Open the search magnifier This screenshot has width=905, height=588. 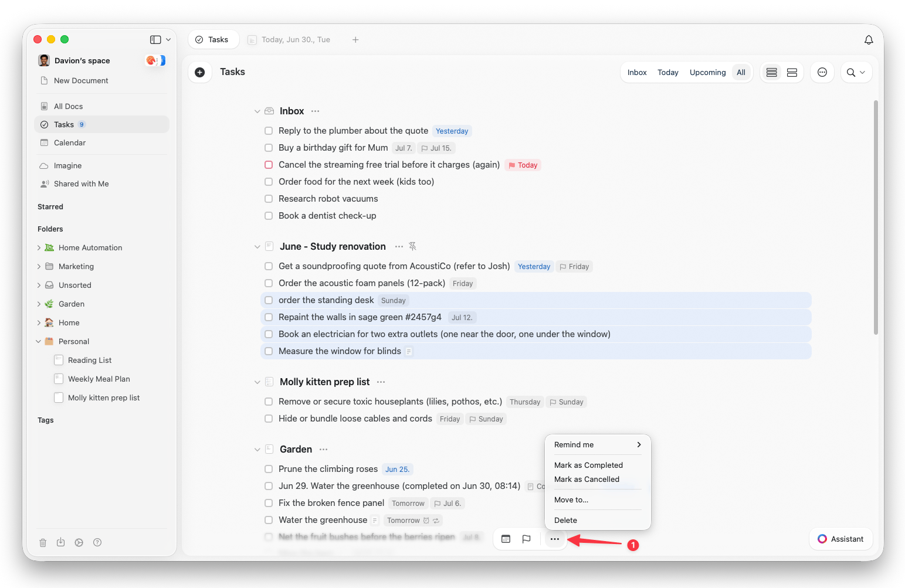[851, 73]
